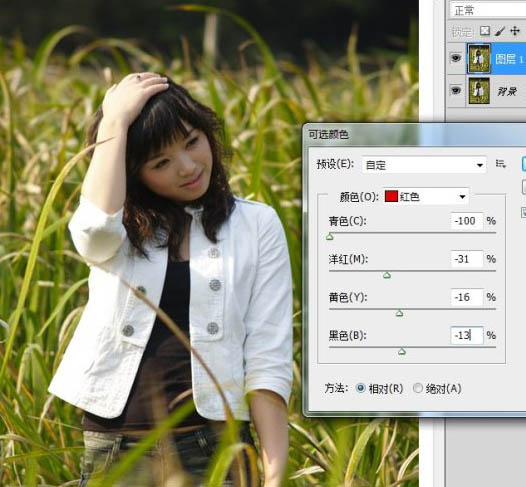Open the 颜色 color dropdown showing 红色

click(425, 197)
